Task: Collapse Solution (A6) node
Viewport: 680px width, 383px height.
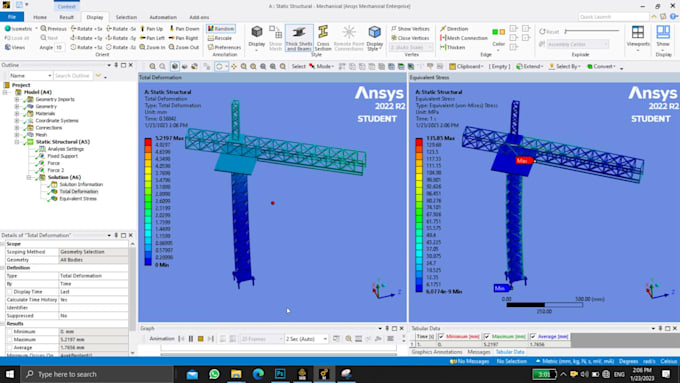Action: pyautogui.click(x=29, y=177)
